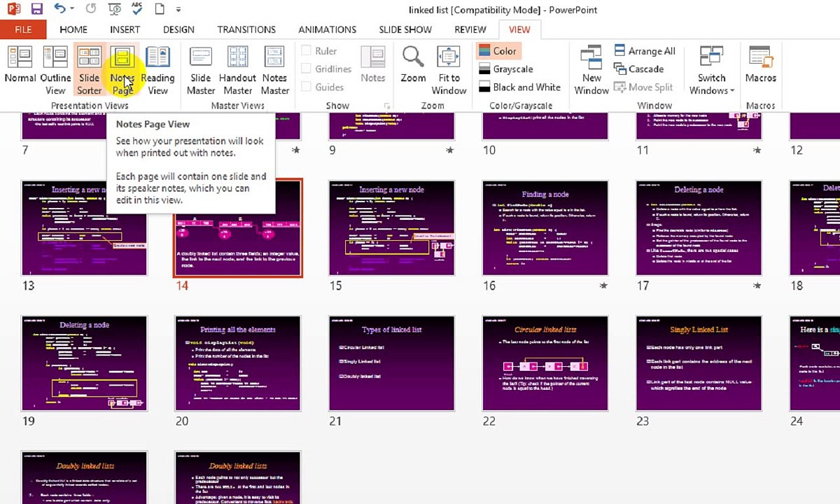Select Grayscale display mode
The image size is (840, 504).
(x=506, y=69)
